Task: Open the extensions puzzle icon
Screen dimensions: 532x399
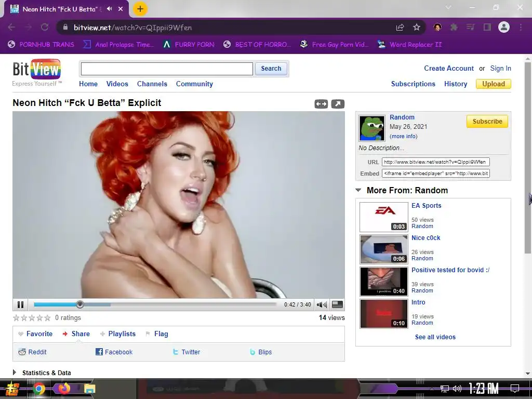Action: 454,27
